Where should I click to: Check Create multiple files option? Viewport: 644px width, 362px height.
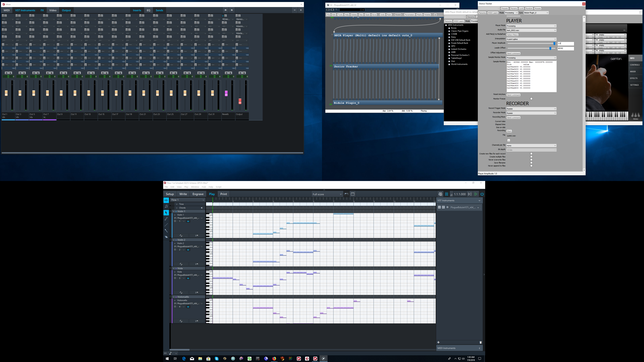[531, 157]
